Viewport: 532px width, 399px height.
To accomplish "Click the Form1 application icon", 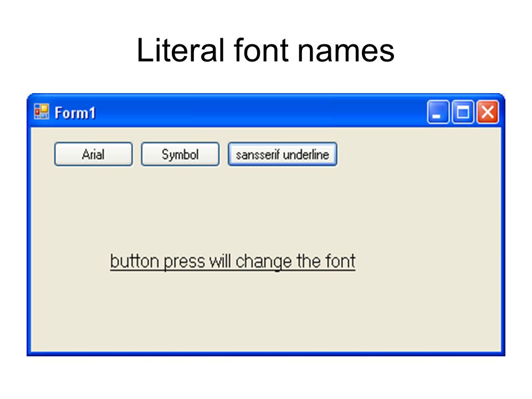I will point(42,111).
